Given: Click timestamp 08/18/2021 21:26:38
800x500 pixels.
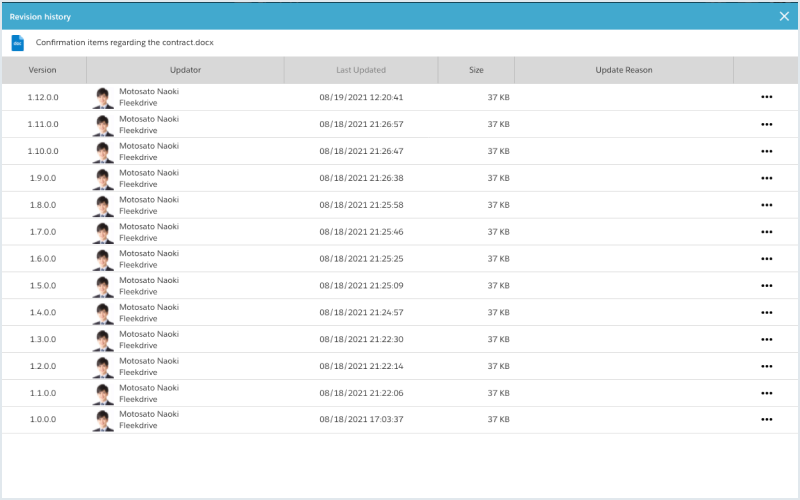Looking at the screenshot, I should click(361, 178).
